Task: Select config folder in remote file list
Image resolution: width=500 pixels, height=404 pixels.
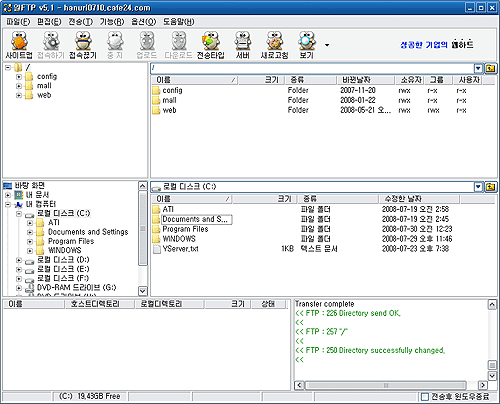Action: pyautogui.click(x=172, y=90)
